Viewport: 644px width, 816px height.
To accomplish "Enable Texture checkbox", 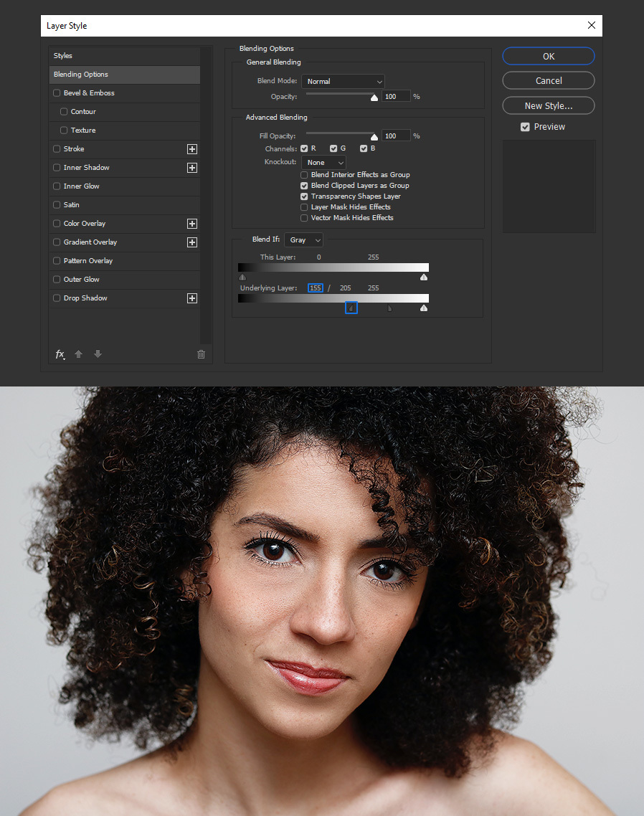I will [x=64, y=131].
